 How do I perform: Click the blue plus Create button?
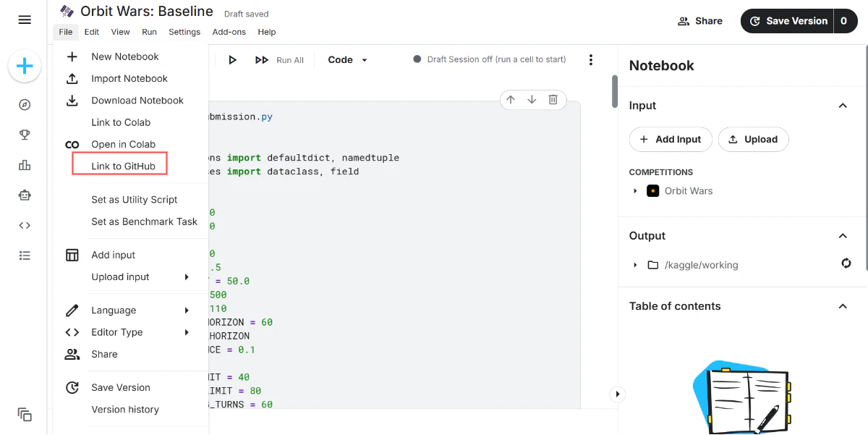(25, 67)
